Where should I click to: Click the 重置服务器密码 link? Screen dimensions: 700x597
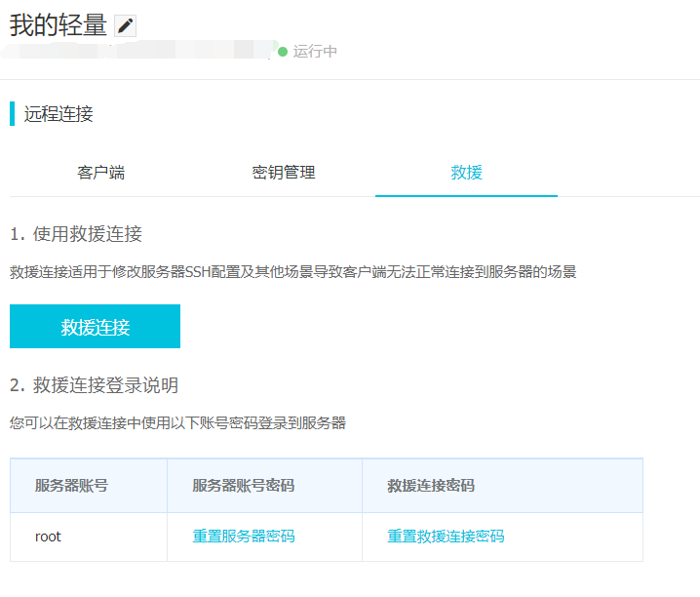click(244, 537)
